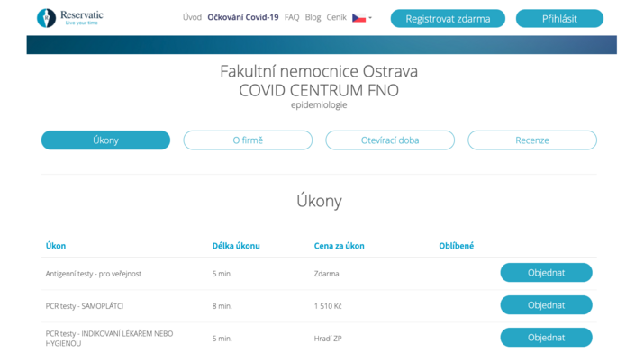The width and height of the screenshot is (644, 362).
Task: Navigate to the Blog link
Action: 313,18
